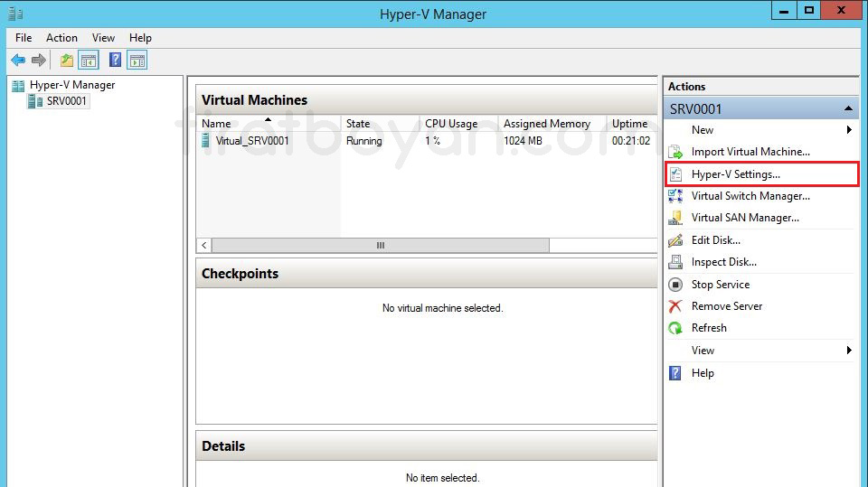Click the Stop Service icon
Screen dimensions: 868x487
(675, 285)
